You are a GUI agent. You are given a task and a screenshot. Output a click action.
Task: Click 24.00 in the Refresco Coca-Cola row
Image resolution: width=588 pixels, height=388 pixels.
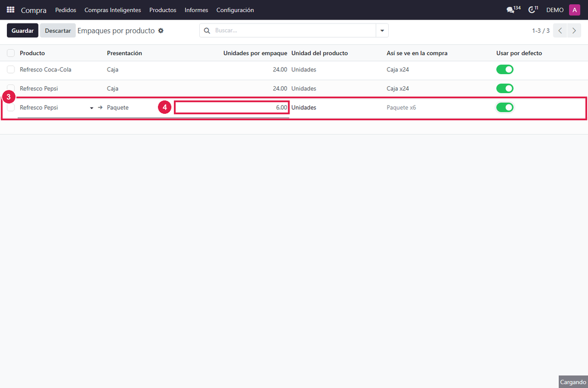[280, 70]
